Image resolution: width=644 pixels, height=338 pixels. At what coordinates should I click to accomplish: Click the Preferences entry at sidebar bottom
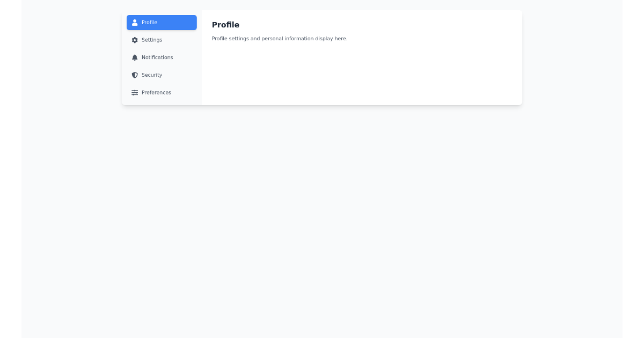[x=156, y=92]
